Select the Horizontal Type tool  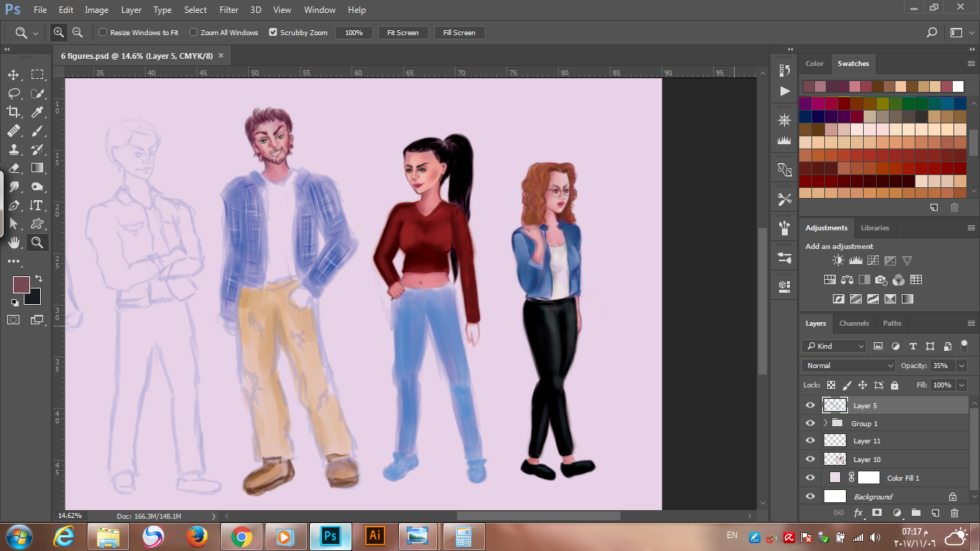(38, 205)
